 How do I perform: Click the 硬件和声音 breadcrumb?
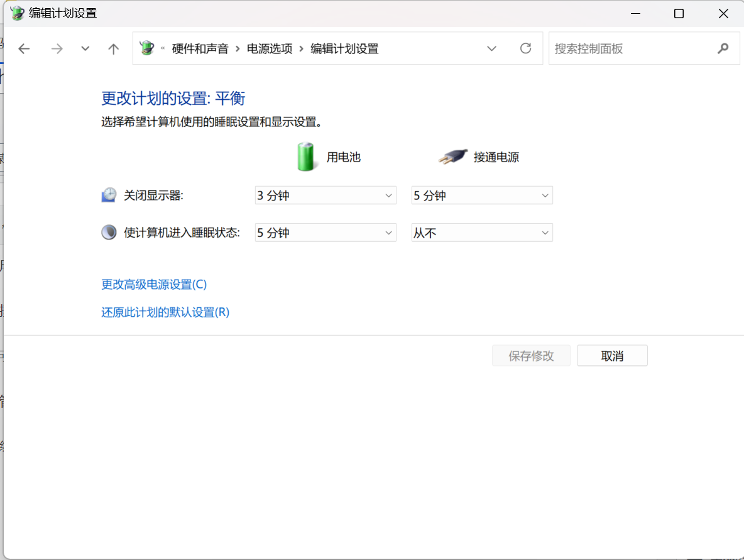coord(200,48)
